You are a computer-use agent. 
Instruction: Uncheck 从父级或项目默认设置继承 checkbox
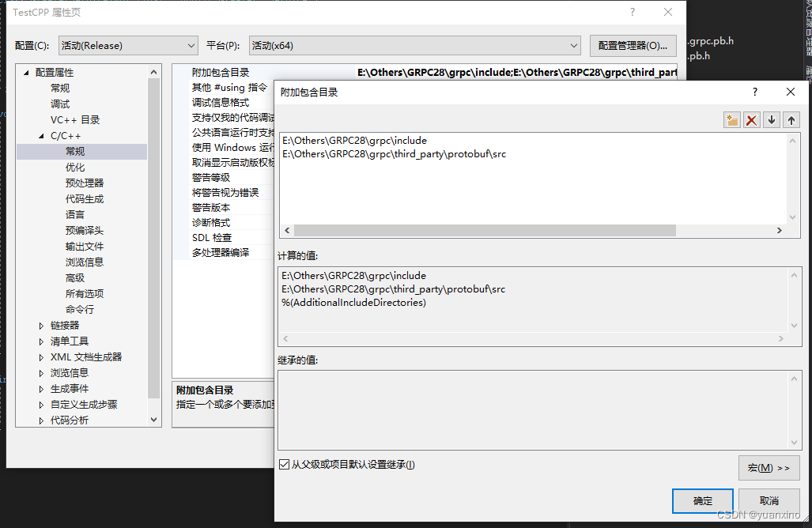[x=283, y=465]
